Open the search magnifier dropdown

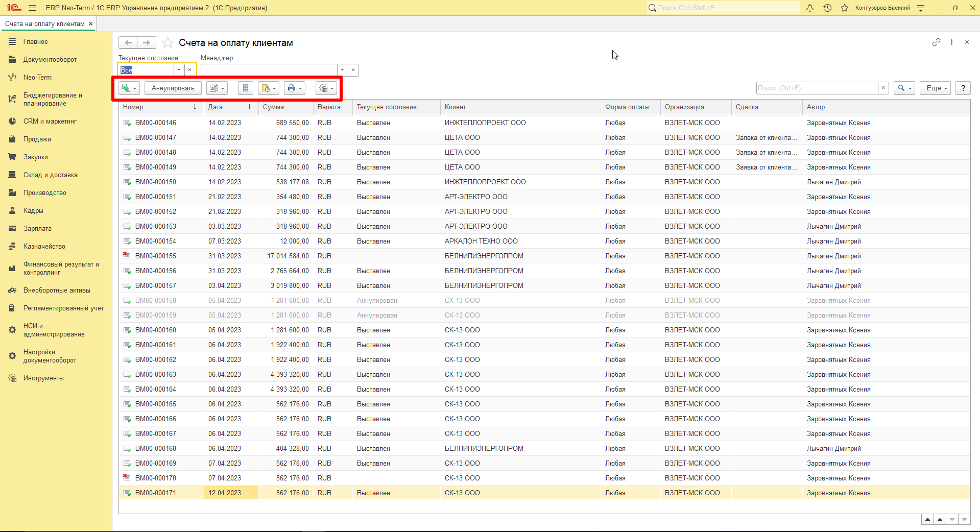click(x=904, y=88)
